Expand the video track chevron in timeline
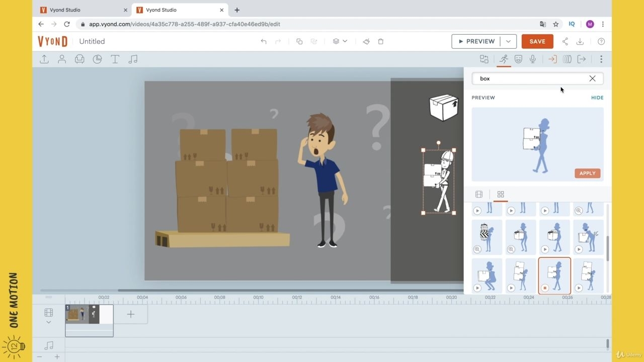644x362 pixels. (x=49, y=322)
